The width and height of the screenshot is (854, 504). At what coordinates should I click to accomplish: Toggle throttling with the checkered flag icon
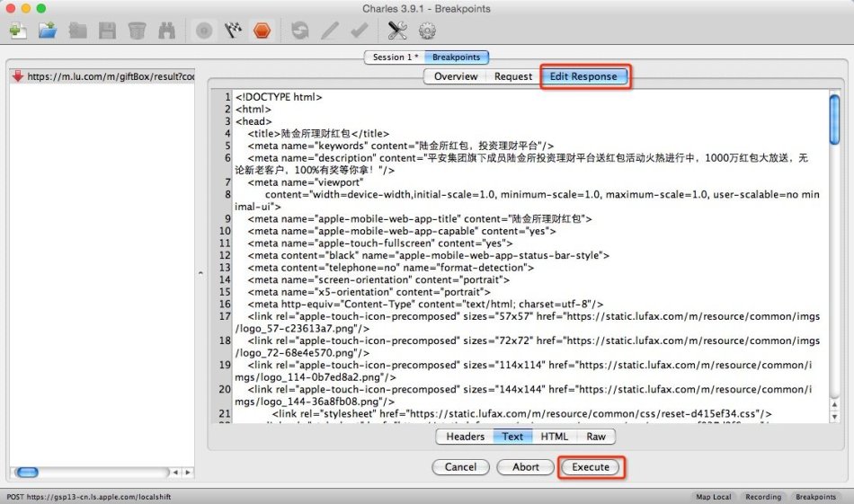(233, 31)
